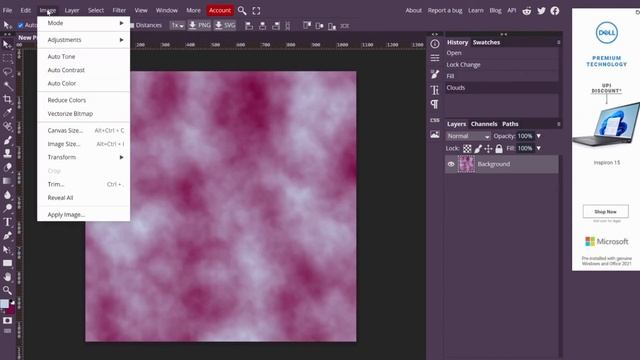
Task: Hide the Background layer with eye icon
Action: [451, 164]
